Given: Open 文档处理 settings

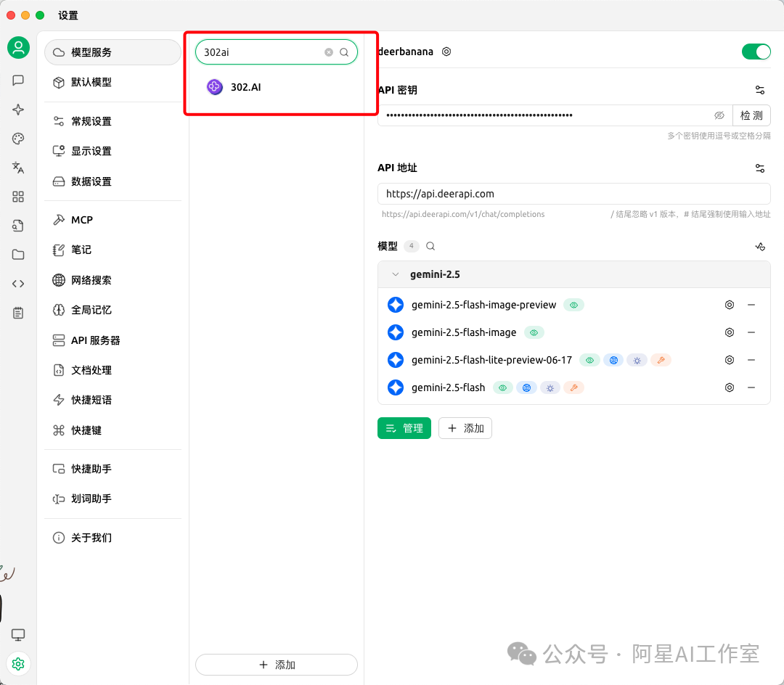Looking at the screenshot, I should tap(113, 370).
